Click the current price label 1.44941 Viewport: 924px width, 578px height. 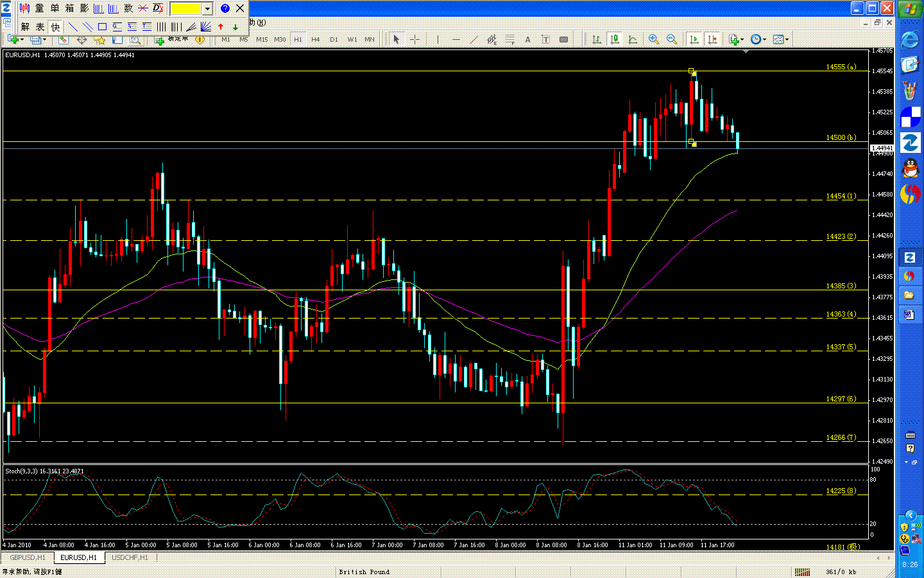click(x=882, y=148)
